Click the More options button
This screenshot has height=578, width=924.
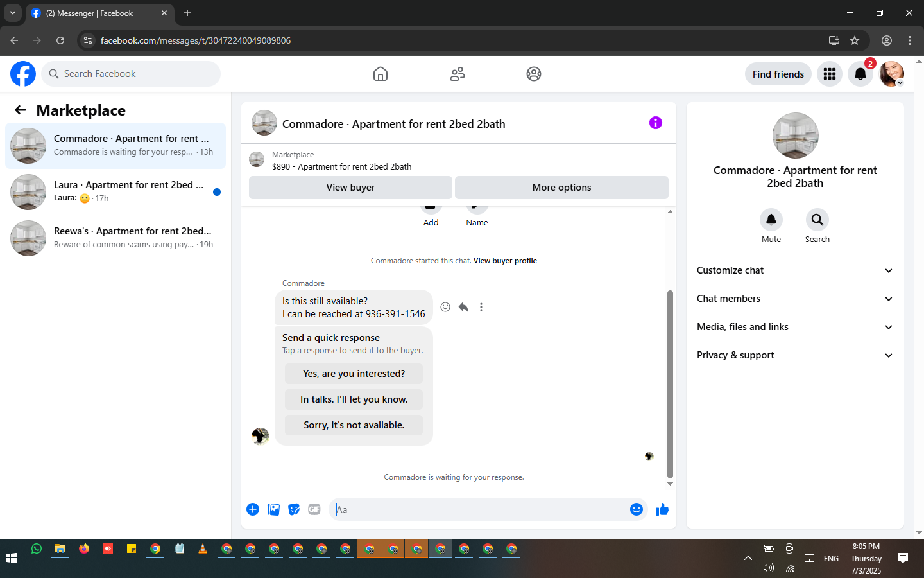tap(561, 188)
